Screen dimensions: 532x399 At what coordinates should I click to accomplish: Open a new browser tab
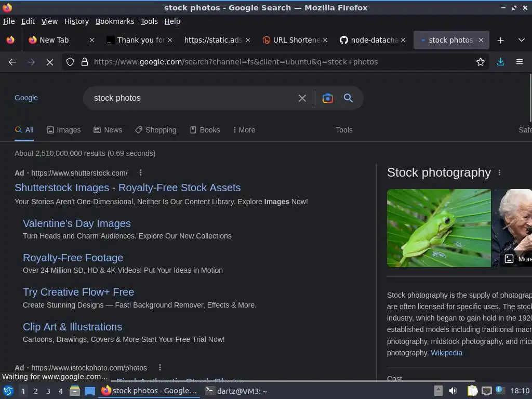point(500,41)
